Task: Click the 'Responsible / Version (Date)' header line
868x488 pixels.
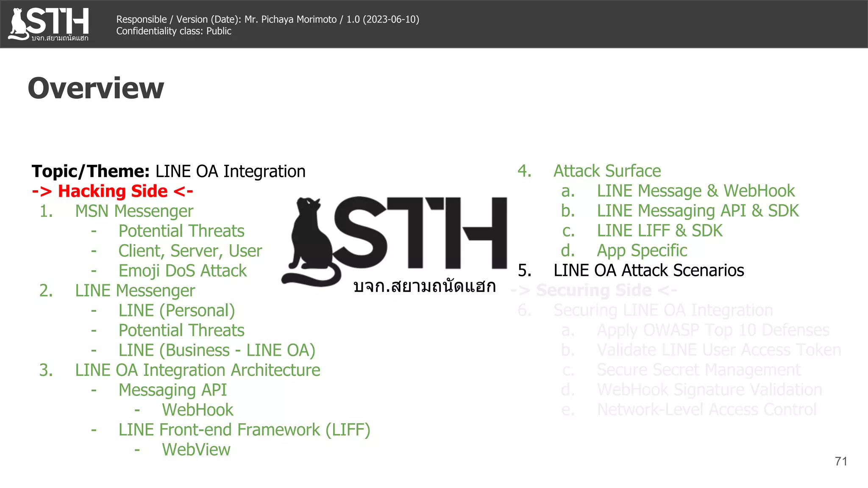Action: [268, 19]
